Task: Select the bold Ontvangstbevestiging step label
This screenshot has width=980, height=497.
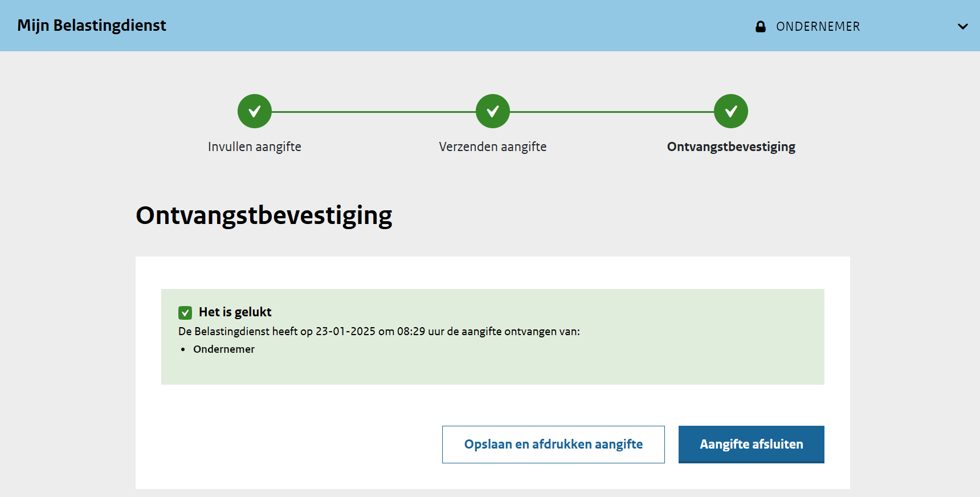Action: point(731,147)
